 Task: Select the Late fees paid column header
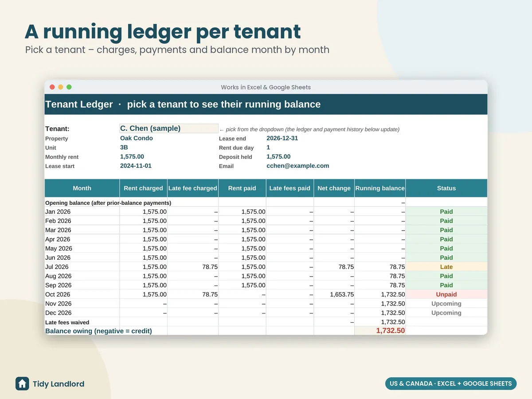click(x=290, y=188)
